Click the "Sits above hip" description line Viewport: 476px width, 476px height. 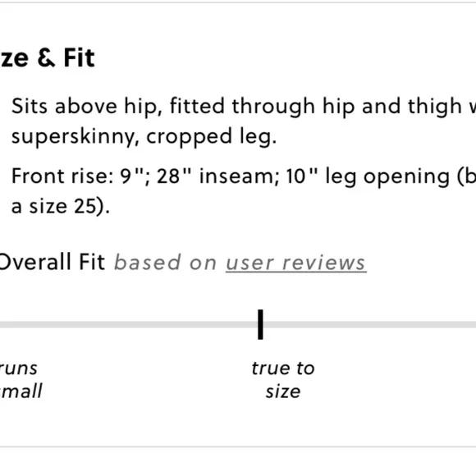coord(244,107)
